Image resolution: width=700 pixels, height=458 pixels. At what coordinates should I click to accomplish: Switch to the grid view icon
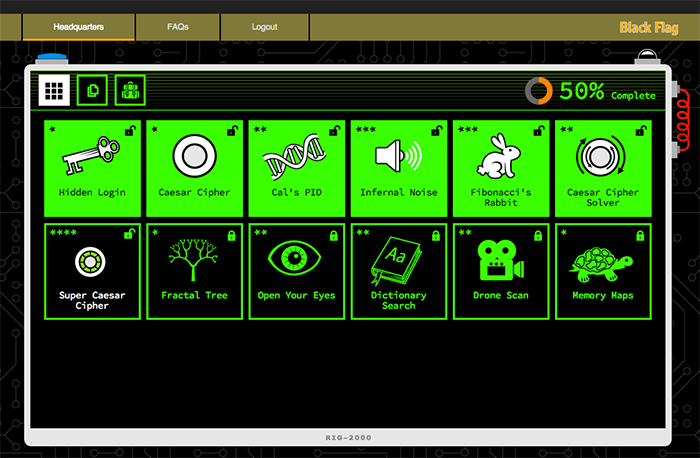pos(54,90)
